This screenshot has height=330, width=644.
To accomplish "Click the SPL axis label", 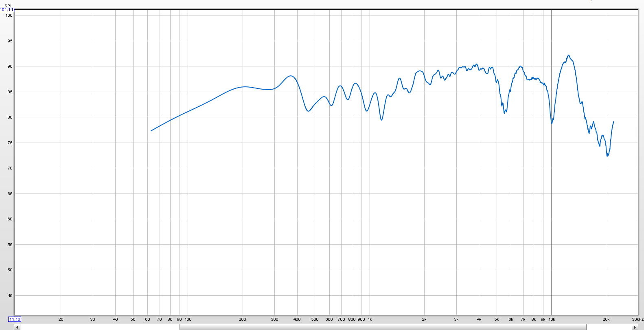I will [9, 6].
